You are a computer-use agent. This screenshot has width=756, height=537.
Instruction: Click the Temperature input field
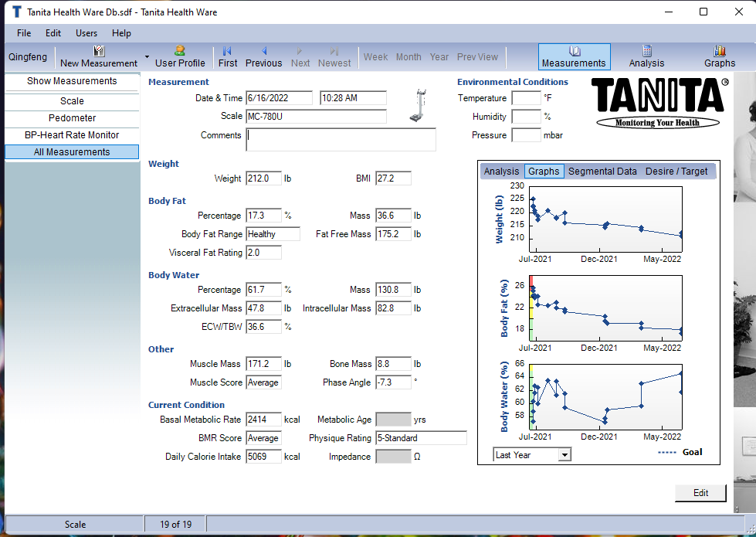(x=526, y=98)
